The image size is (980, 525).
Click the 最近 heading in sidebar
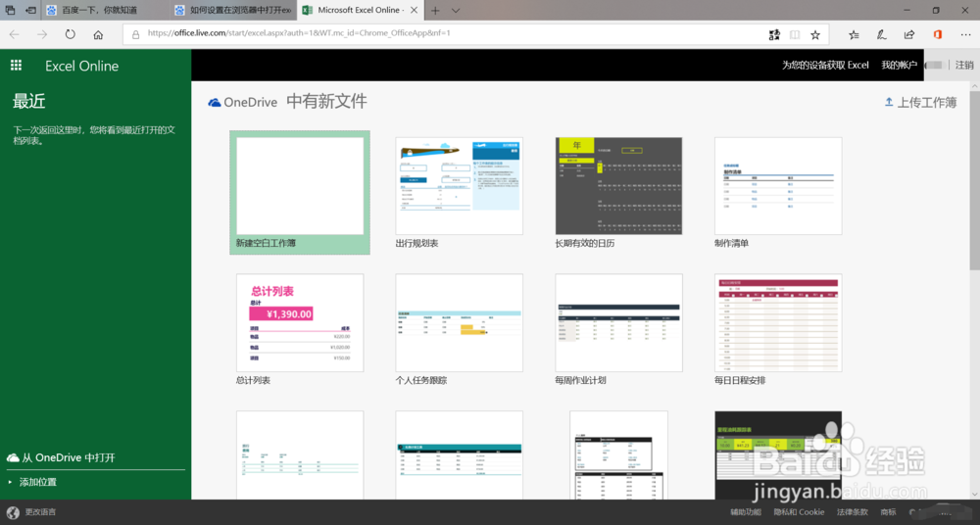[28, 101]
